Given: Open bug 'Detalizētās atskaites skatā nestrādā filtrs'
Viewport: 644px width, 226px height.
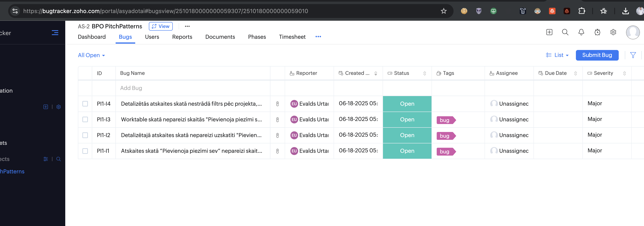Looking at the screenshot, I should (191, 104).
